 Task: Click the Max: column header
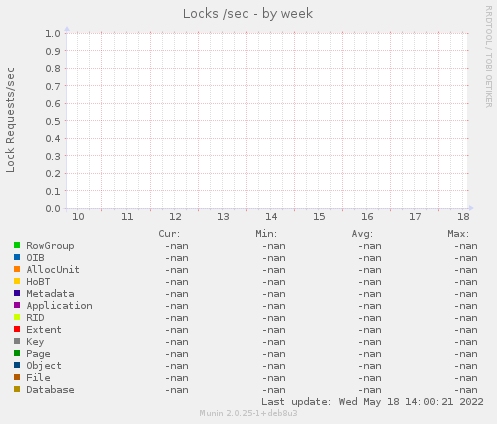(x=458, y=234)
